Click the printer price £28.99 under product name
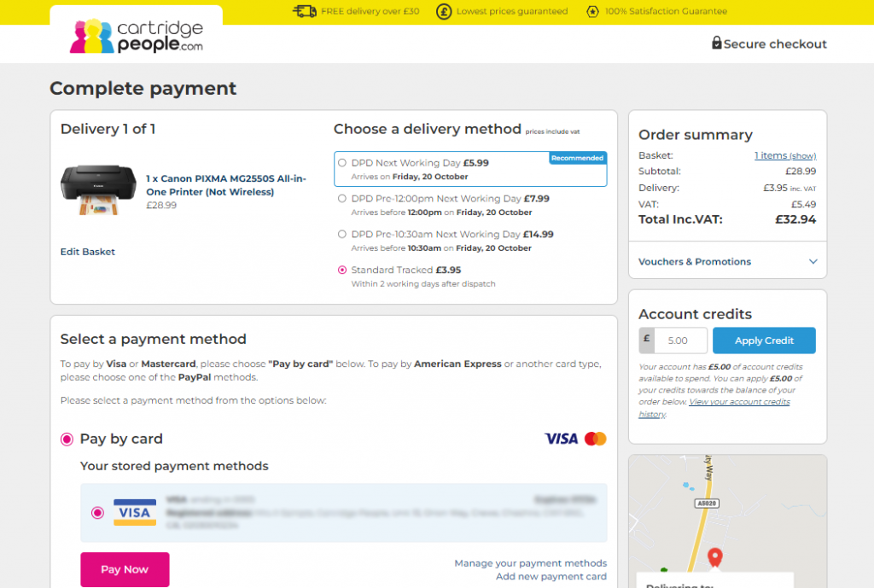 click(x=161, y=205)
